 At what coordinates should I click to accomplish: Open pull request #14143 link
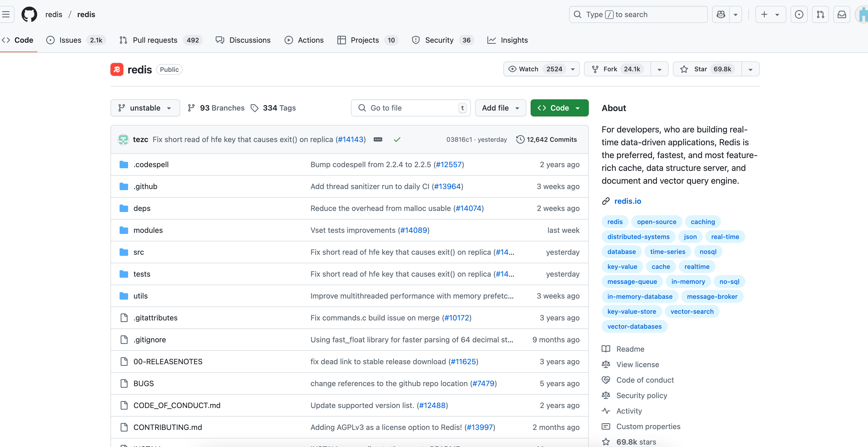tap(351, 140)
